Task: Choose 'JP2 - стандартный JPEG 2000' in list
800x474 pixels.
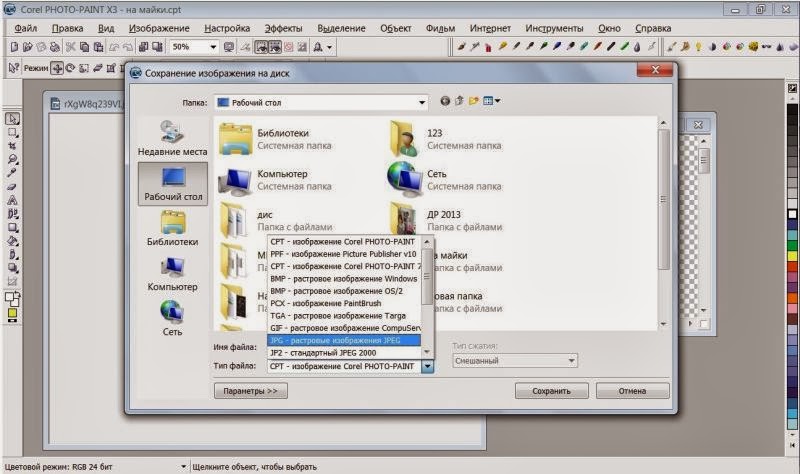Action: pyautogui.click(x=344, y=353)
